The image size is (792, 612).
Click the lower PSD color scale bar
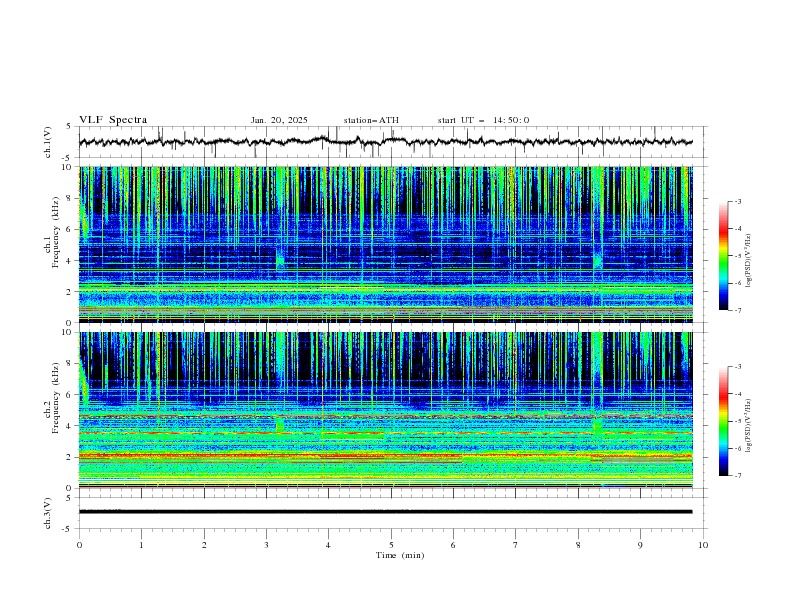723,421
